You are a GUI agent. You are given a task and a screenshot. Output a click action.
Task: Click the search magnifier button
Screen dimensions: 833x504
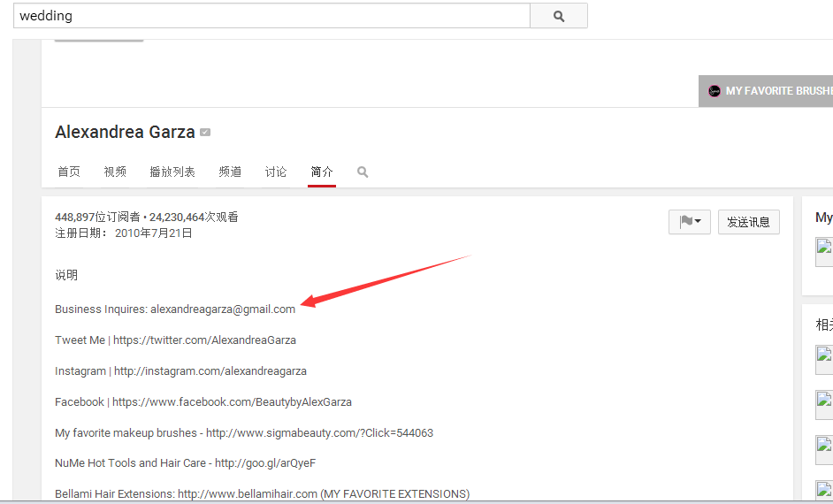point(558,16)
